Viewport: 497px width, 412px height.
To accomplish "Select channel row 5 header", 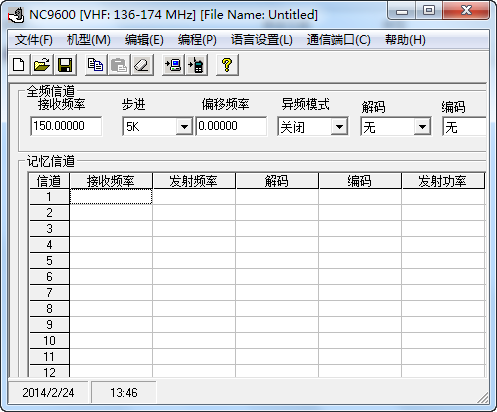I will click(x=49, y=261).
